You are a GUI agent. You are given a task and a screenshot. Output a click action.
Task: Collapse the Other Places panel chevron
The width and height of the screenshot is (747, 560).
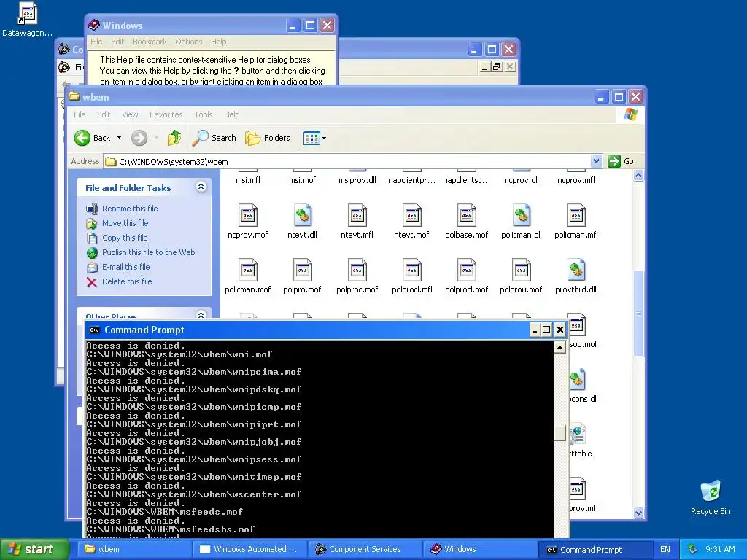[201, 315]
